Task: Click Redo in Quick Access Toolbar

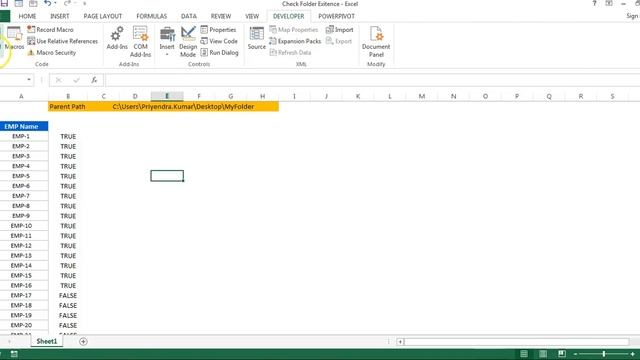Action: coord(67,4)
